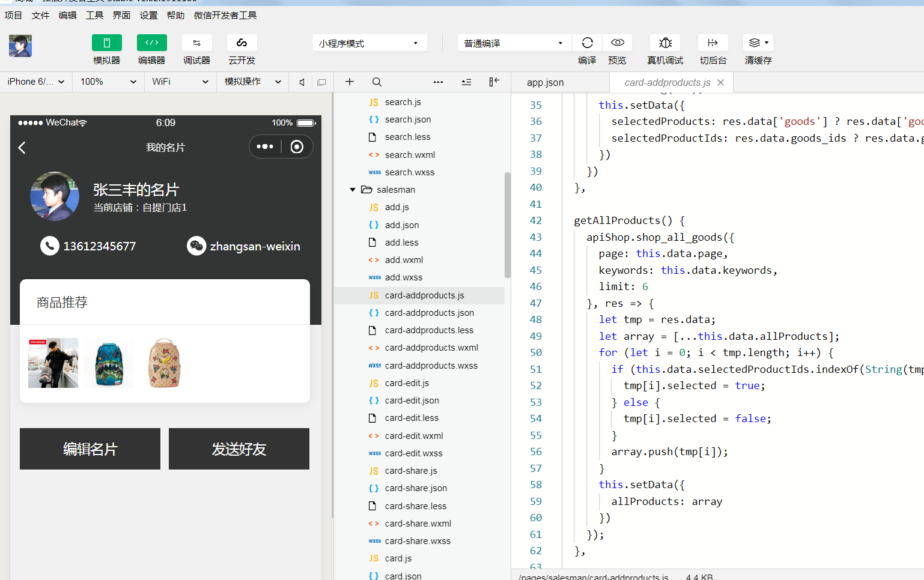The image size is (924, 580).
Task: Mute the simulator sound icon
Action: coord(302,82)
